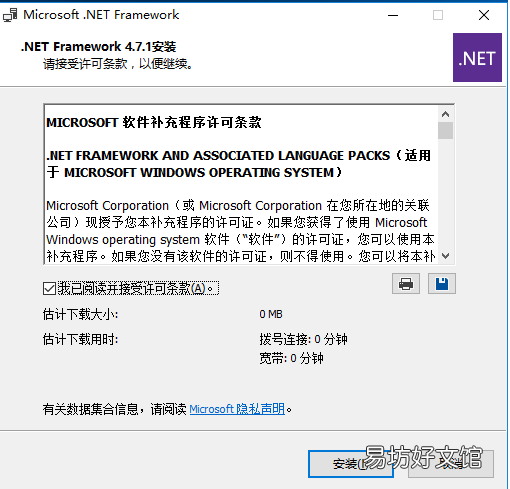Close the .NET Framework installer window
510x489 pixels.
(484, 15)
